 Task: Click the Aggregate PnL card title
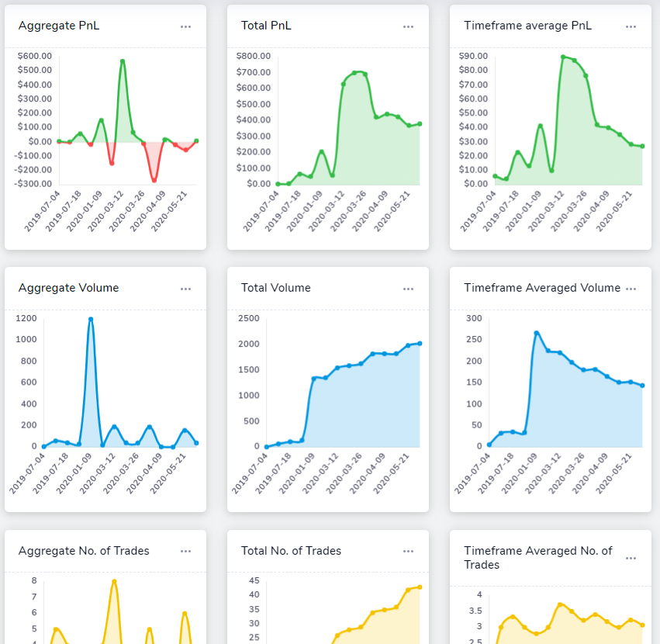[x=59, y=26]
